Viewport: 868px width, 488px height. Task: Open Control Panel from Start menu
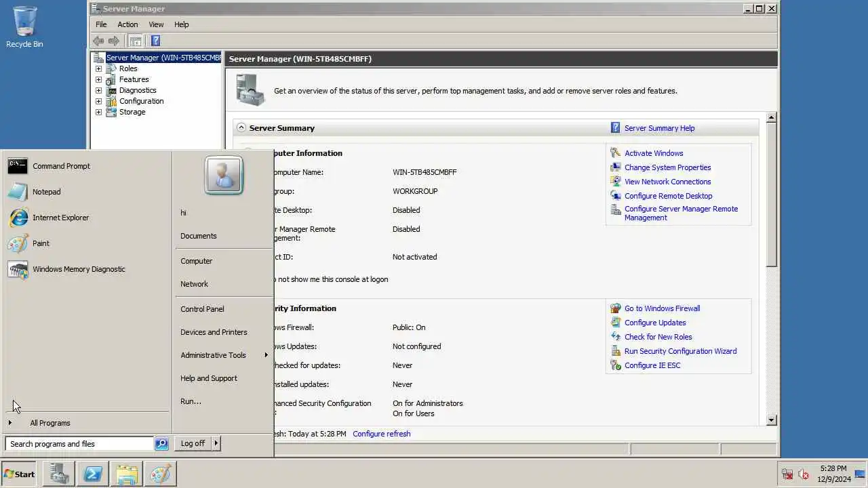coord(224,309)
